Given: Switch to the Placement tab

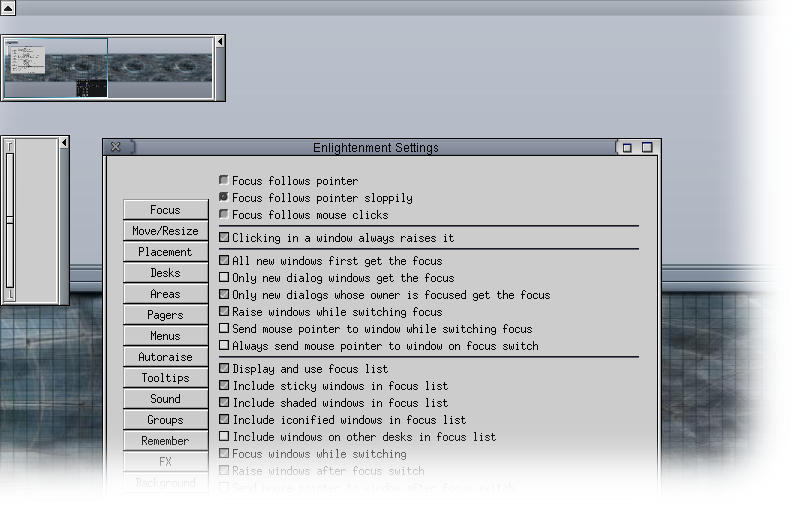Looking at the screenshot, I should click(165, 252).
